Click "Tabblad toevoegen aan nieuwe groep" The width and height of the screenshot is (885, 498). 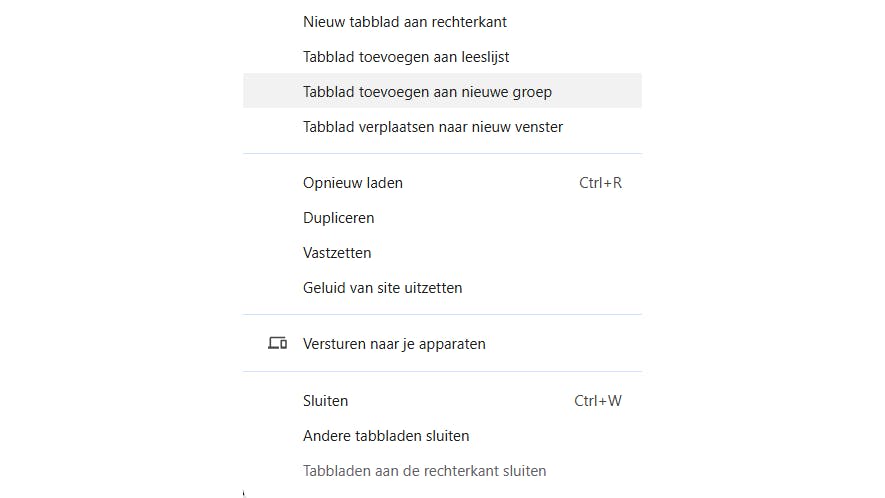pos(427,91)
